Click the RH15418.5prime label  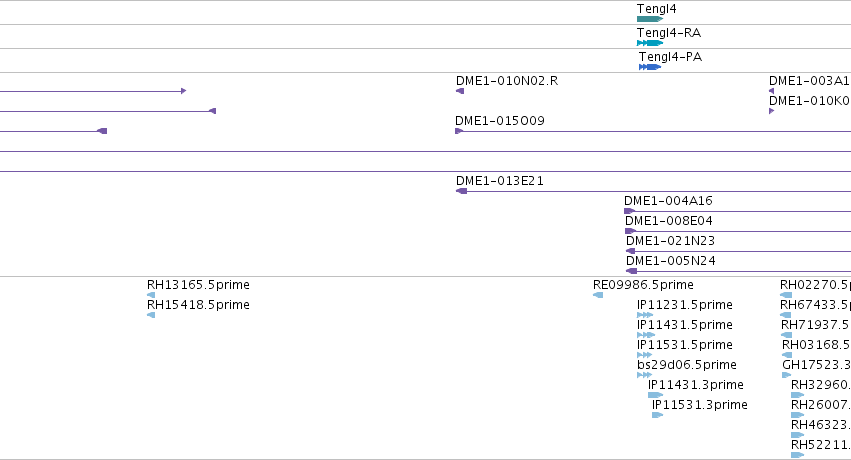pyautogui.click(x=199, y=305)
